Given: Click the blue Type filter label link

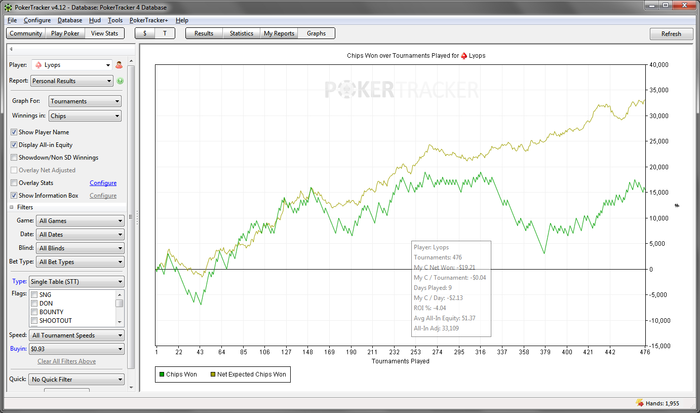Looking at the screenshot, I should click(x=19, y=281).
